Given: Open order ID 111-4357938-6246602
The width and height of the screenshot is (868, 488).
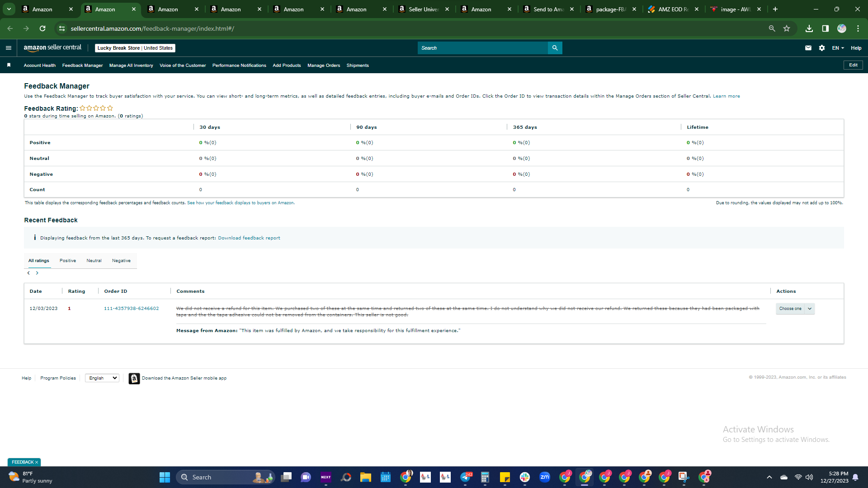Looking at the screenshot, I should point(132,309).
